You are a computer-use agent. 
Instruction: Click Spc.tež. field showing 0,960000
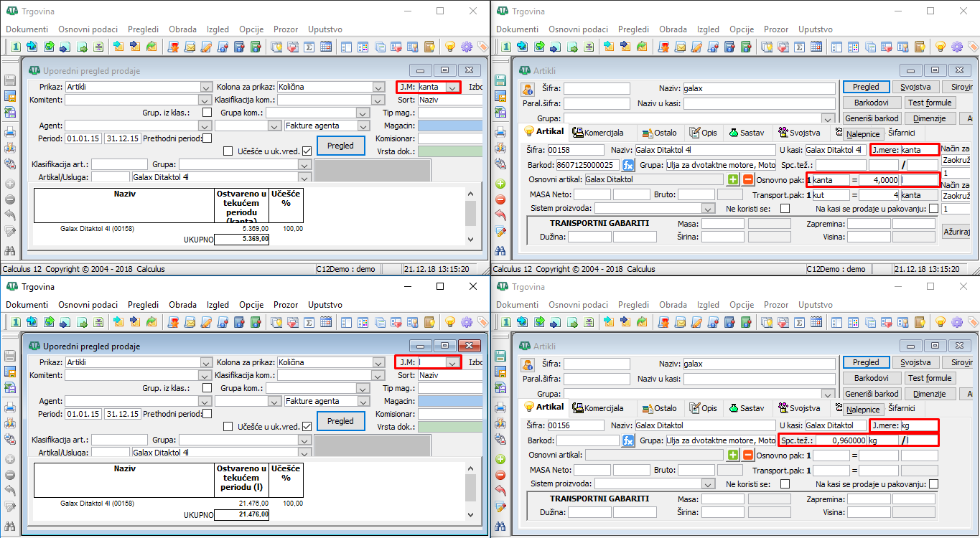point(841,440)
